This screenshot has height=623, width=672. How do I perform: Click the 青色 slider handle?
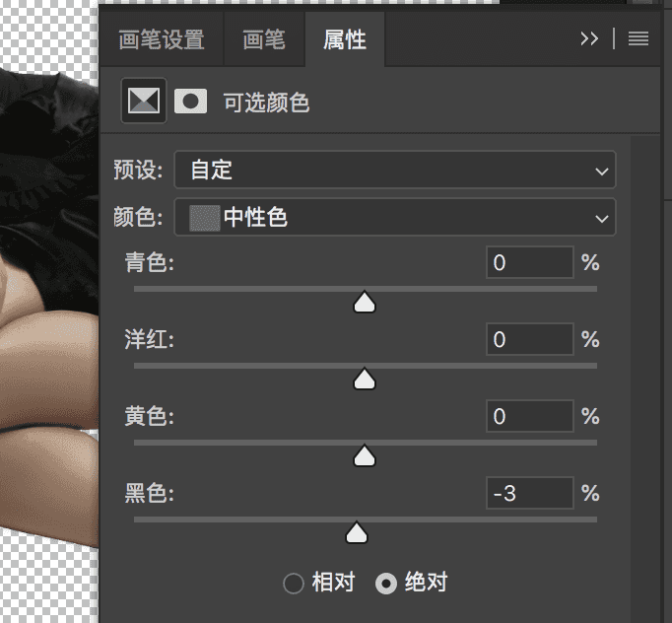click(365, 302)
